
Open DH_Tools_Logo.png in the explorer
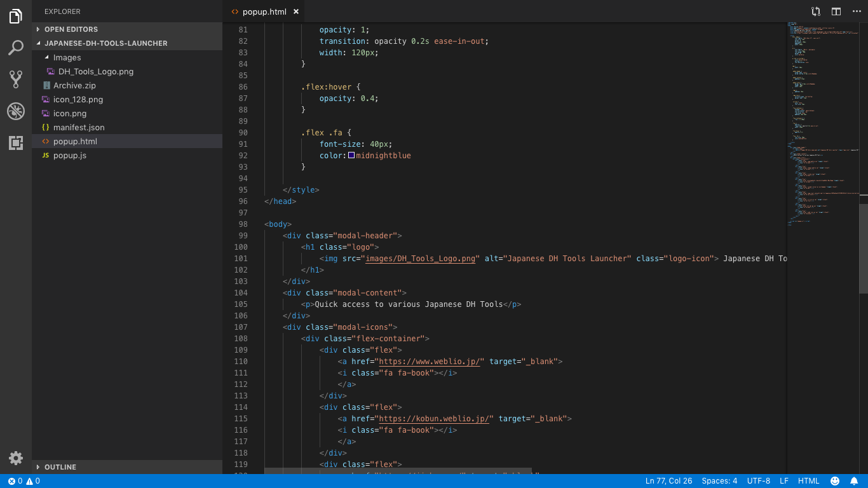pyautogui.click(x=127, y=71)
